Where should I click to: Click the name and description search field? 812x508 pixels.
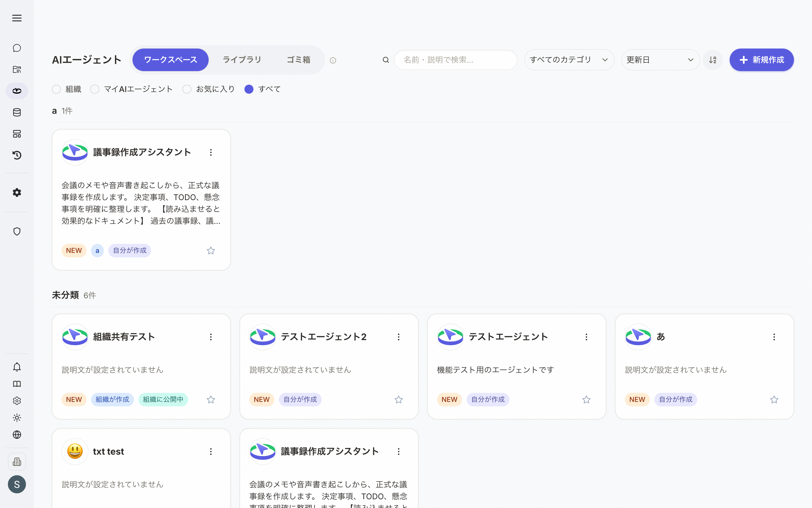(456, 60)
